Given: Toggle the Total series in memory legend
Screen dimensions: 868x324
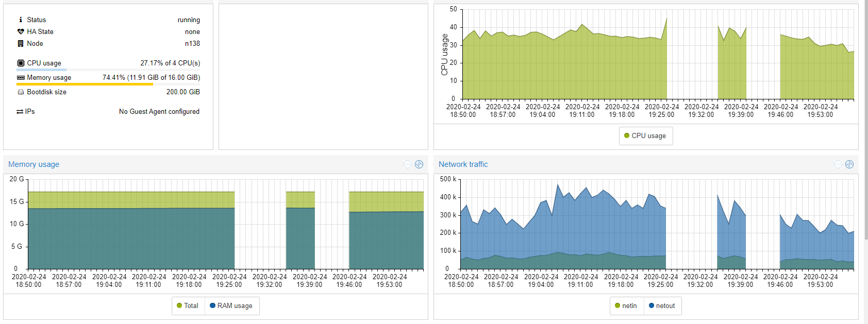Looking at the screenshot, I should click(188, 306).
